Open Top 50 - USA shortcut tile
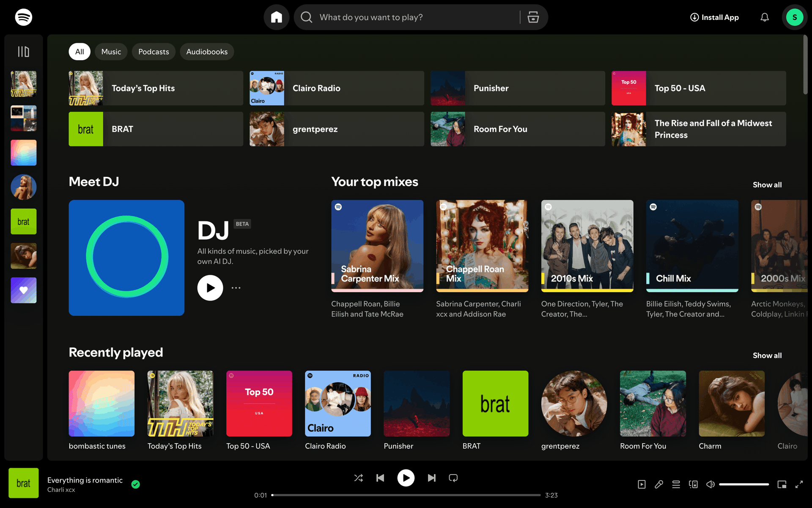This screenshot has width=812, height=508. pos(699,88)
